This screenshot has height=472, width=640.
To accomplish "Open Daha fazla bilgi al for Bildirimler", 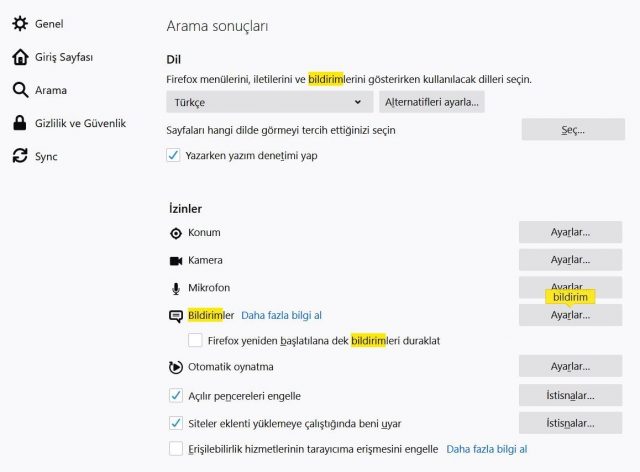I will click(x=281, y=315).
